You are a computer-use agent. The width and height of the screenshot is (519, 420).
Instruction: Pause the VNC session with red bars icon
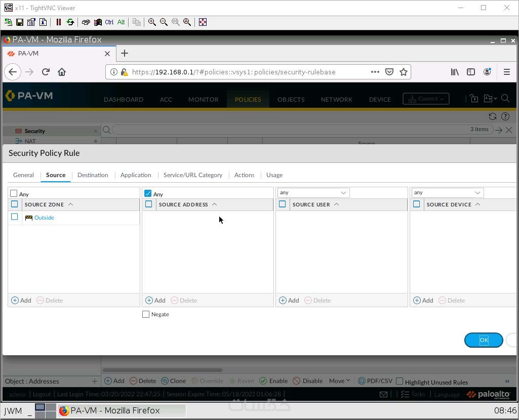click(59, 22)
